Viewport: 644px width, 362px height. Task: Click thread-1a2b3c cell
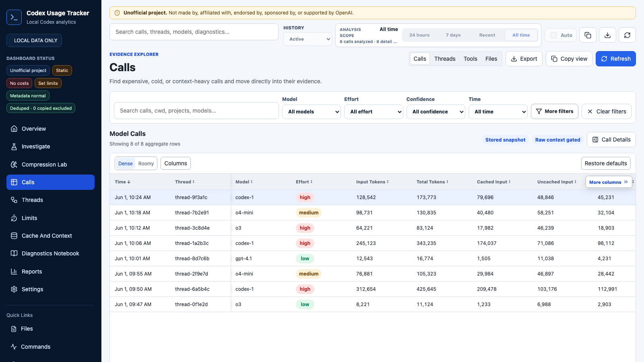tap(192, 243)
